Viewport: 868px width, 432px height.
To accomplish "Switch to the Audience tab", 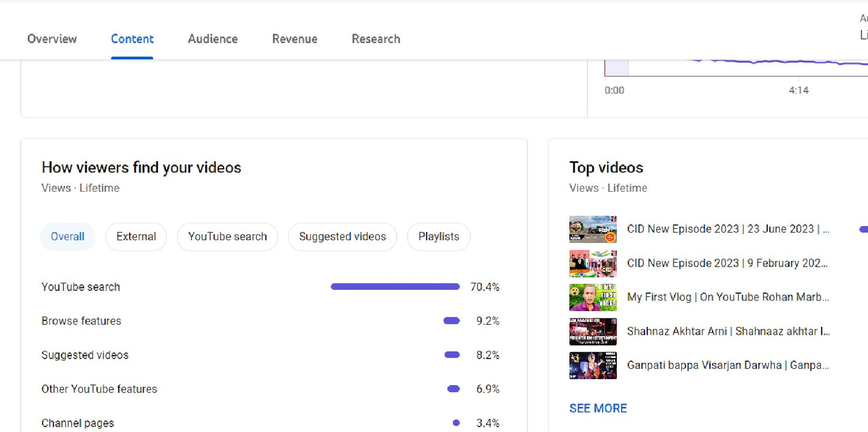I will [x=212, y=38].
